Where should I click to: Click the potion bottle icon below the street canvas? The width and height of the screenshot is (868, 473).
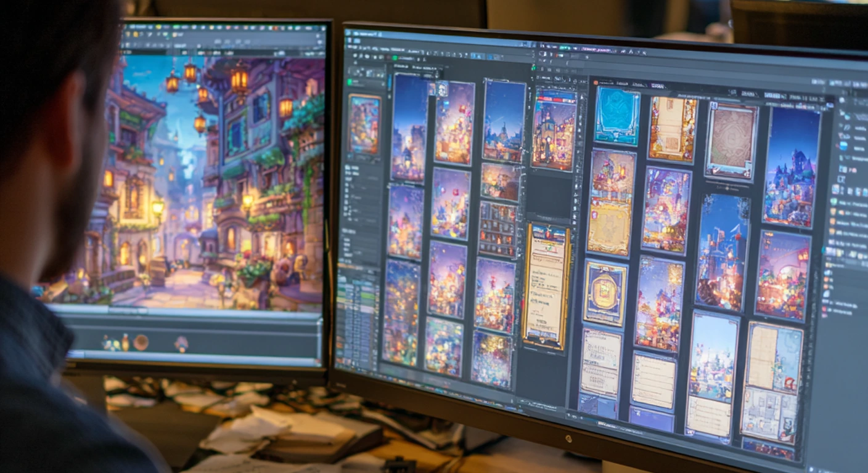125,342
